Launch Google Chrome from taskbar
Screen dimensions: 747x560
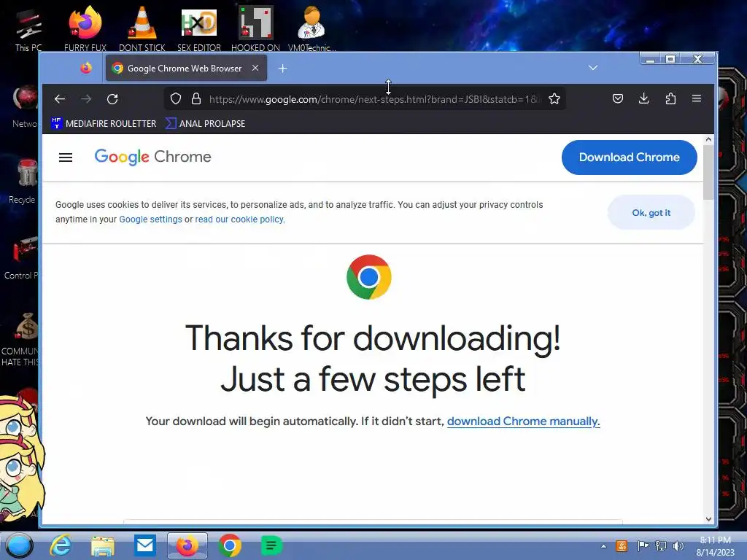229,545
